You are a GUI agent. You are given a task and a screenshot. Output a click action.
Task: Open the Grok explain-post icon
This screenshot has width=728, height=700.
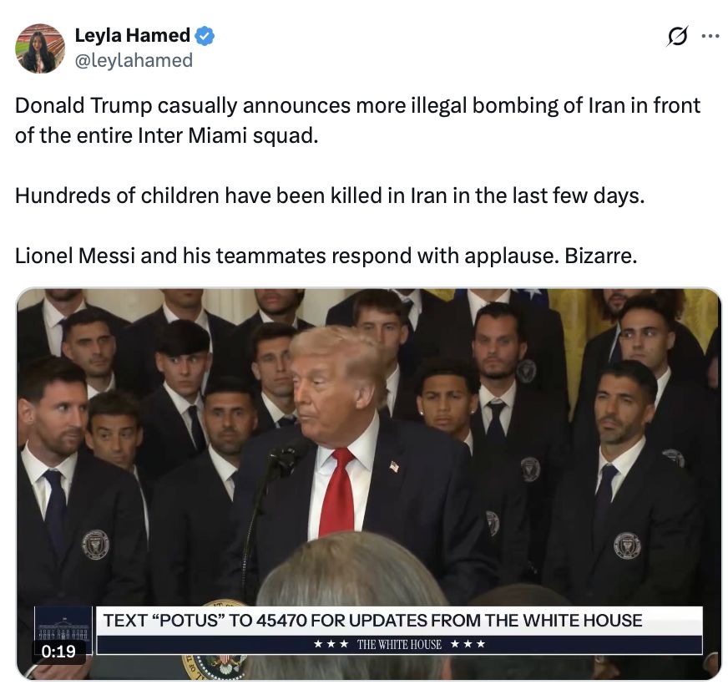click(677, 36)
